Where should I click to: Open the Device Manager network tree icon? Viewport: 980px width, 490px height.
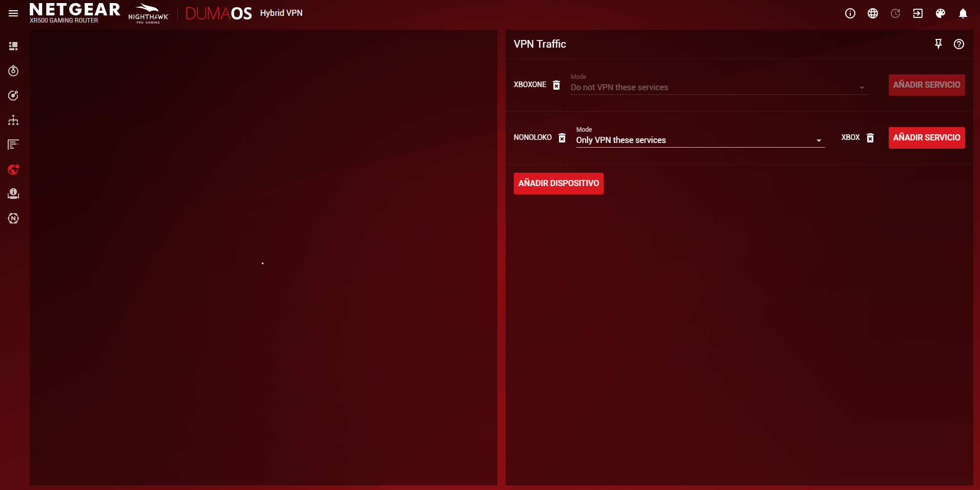point(13,120)
